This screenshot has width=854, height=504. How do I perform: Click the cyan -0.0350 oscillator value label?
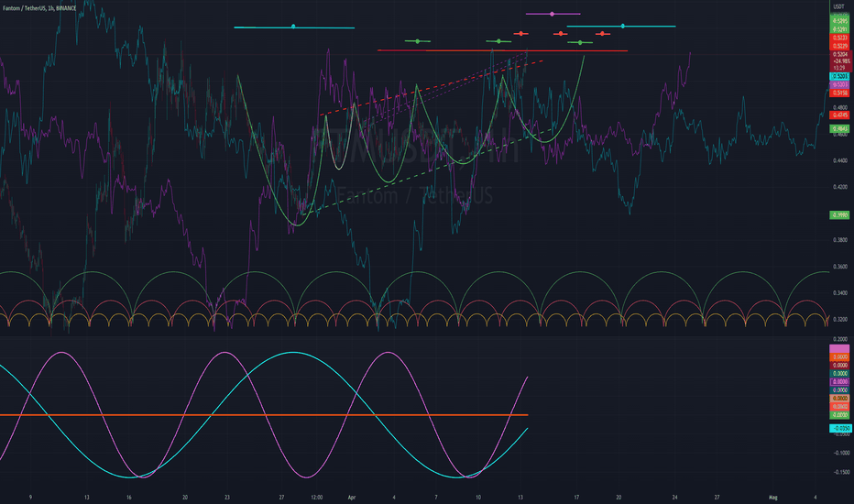point(840,428)
